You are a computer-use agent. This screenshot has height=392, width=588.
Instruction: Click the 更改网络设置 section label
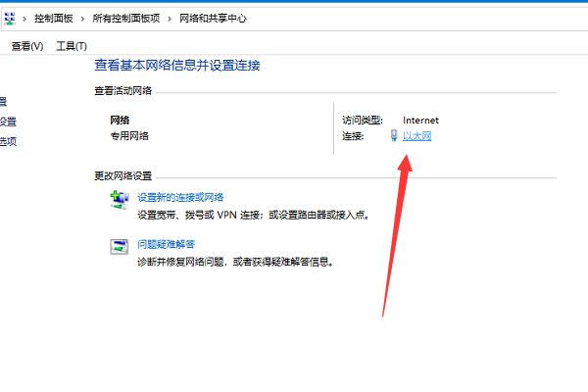point(123,175)
